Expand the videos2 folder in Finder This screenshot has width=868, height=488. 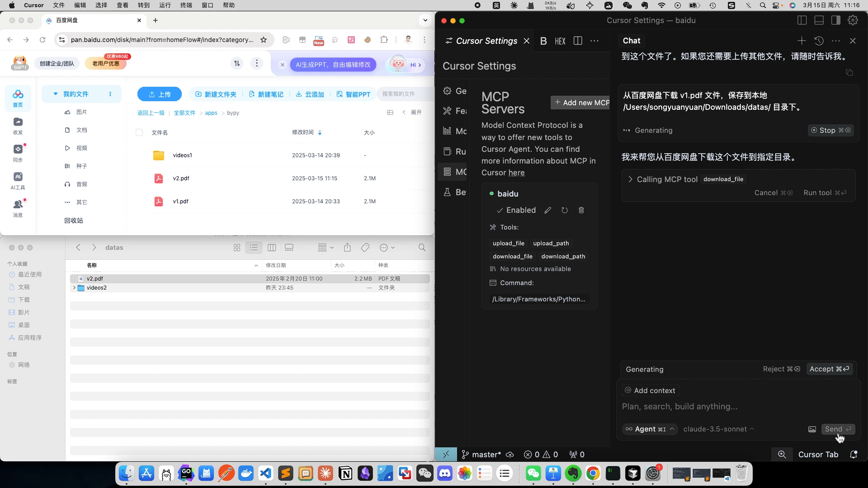click(74, 287)
